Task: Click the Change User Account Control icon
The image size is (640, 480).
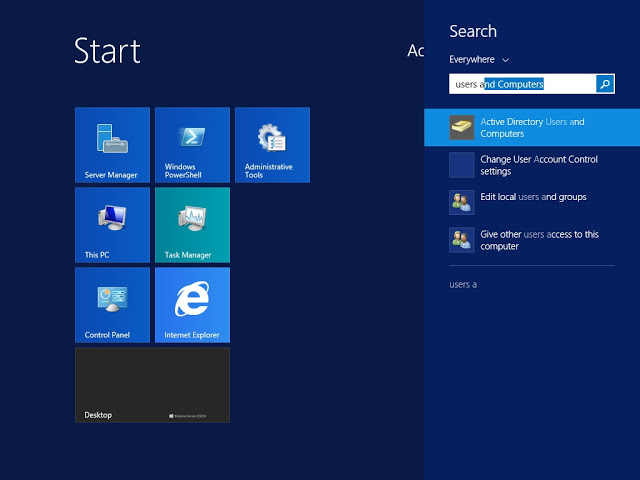Action: pos(461,165)
